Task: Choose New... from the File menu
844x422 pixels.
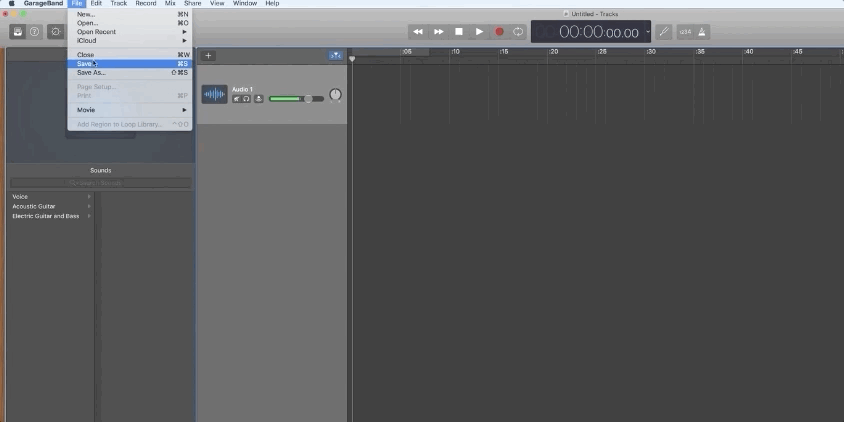Action: click(130, 15)
